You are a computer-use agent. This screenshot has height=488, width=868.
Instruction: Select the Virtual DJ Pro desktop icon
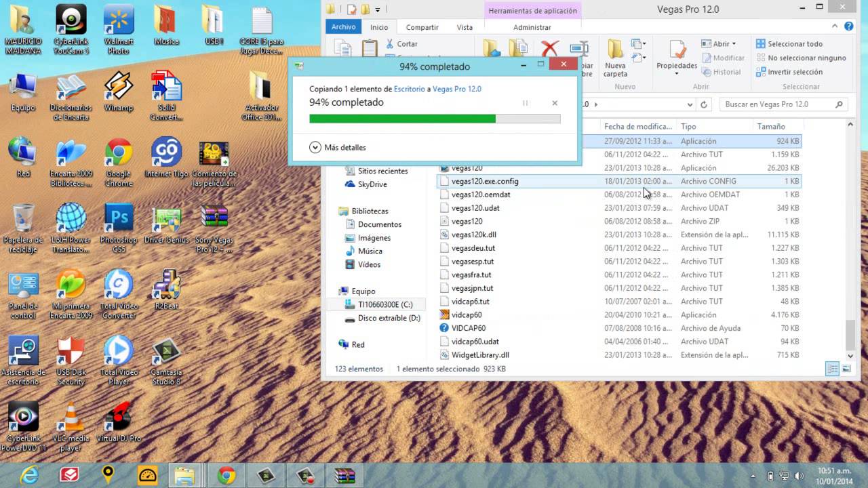(x=119, y=422)
